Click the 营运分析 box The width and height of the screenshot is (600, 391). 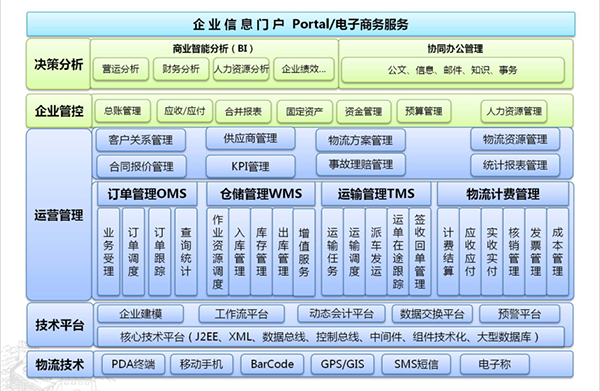point(121,69)
